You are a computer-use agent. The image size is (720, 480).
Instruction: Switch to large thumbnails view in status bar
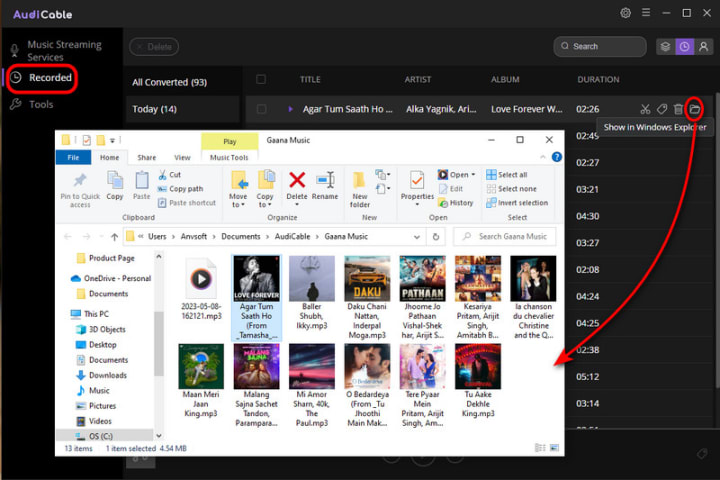point(555,447)
